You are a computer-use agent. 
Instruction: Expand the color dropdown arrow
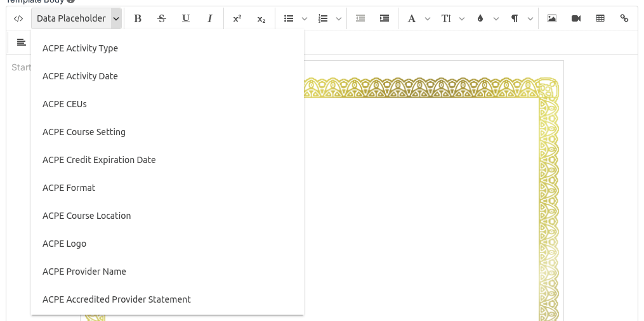pos(496,18)
